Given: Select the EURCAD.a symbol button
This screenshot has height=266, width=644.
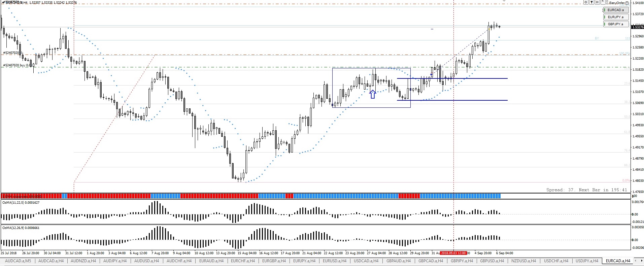Looking at the screenshot, I should tap(616, 10).
